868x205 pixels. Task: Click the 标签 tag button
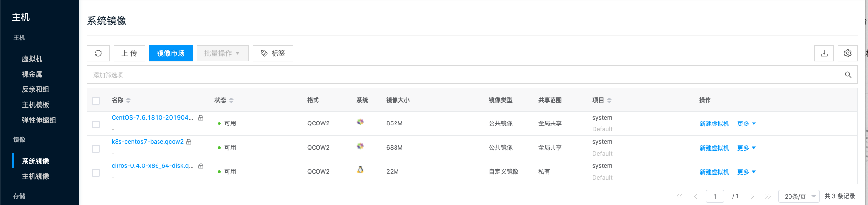273,53
